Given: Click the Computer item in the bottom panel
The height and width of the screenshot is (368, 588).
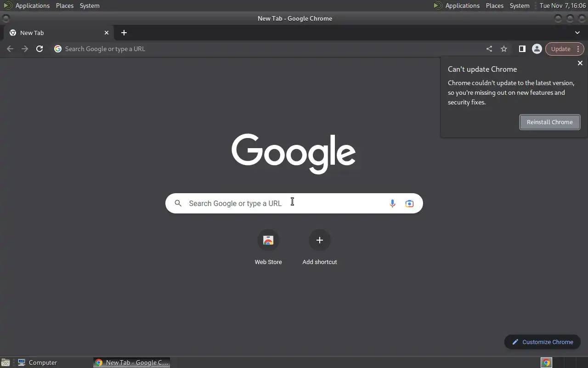Looking at the screenshot, I should (38, 362).
